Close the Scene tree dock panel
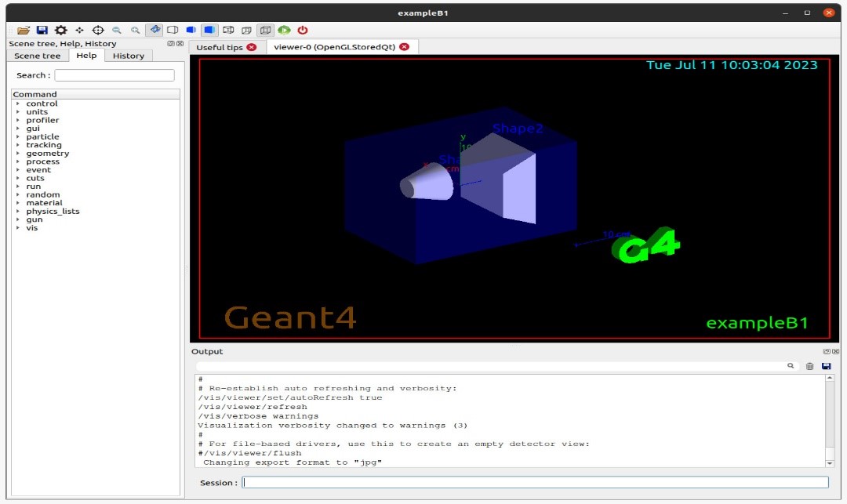Screen dimensions: 847x504 [x=180, y=44]
